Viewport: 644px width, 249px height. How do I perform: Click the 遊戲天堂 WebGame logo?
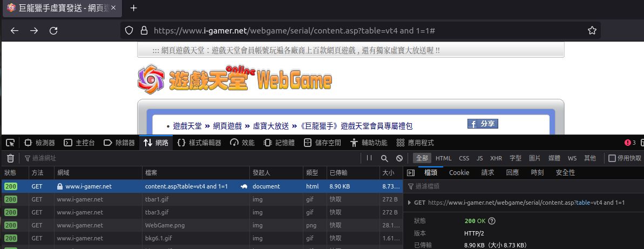click(234, 78)
